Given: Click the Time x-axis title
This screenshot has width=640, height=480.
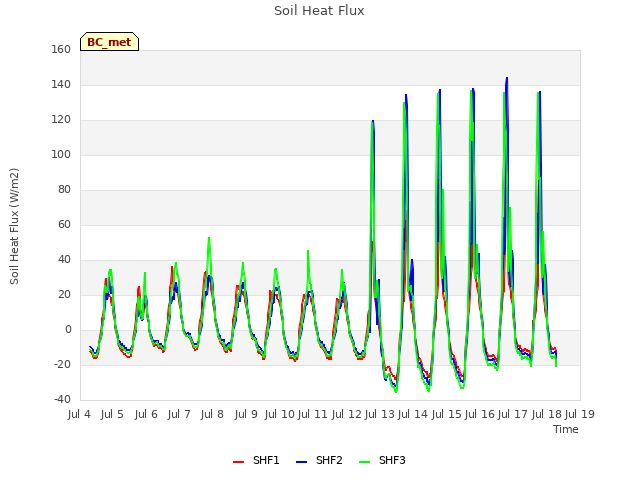Looking at the screenshot, I should click(566, 429).
